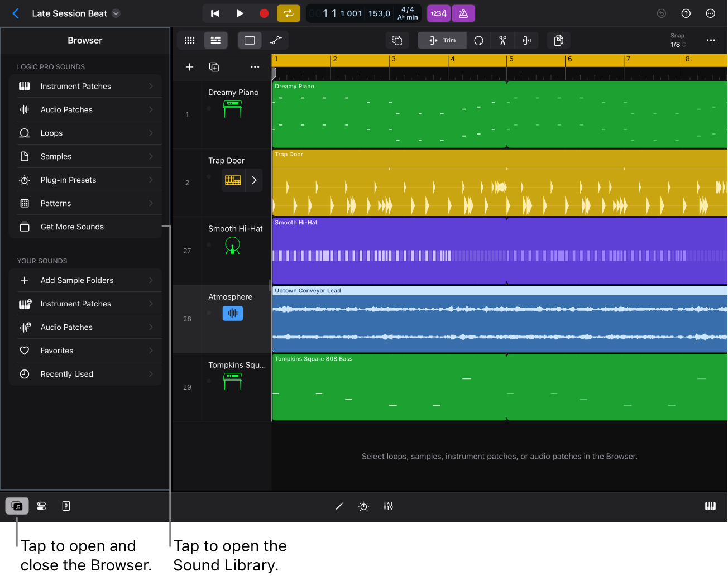Select the rectangle Marquee tool
The image size is (728, 576).
pyautogui.click(x=250, y=40)
